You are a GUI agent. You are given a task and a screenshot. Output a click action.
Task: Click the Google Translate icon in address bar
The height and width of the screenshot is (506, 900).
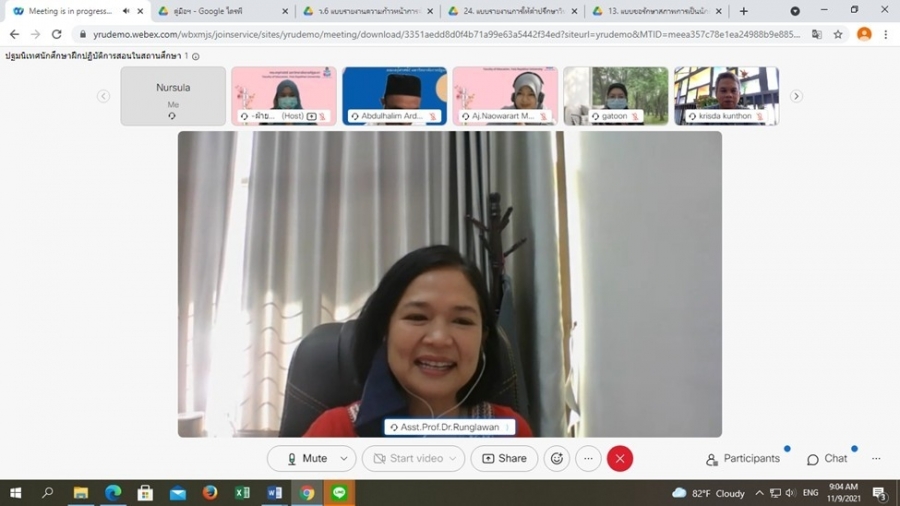point(817,34)
